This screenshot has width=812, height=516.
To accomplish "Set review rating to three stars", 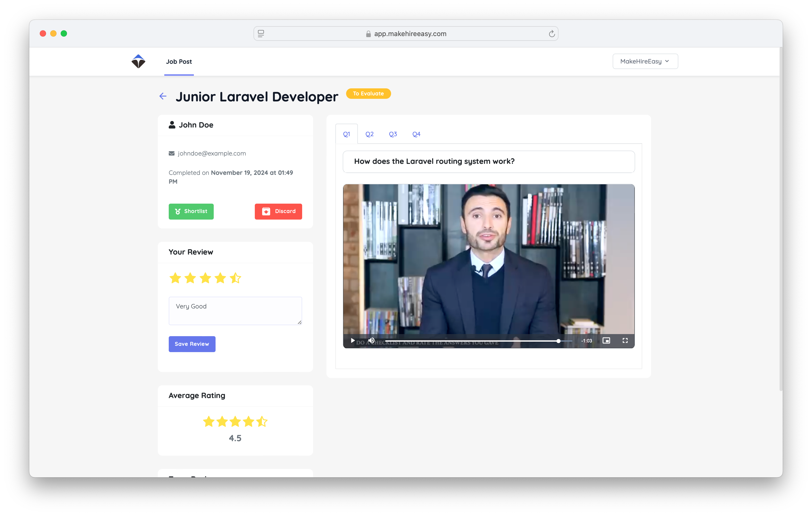I will click(205, 278).
